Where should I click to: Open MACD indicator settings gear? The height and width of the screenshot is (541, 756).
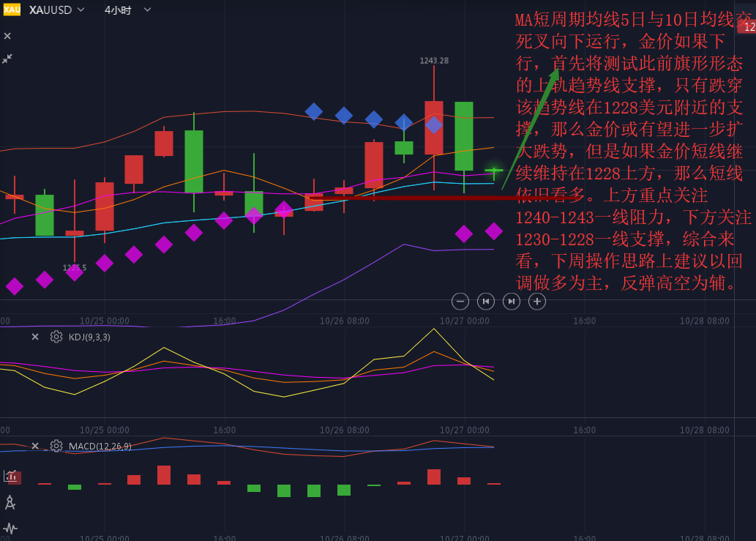coord(56,446)
